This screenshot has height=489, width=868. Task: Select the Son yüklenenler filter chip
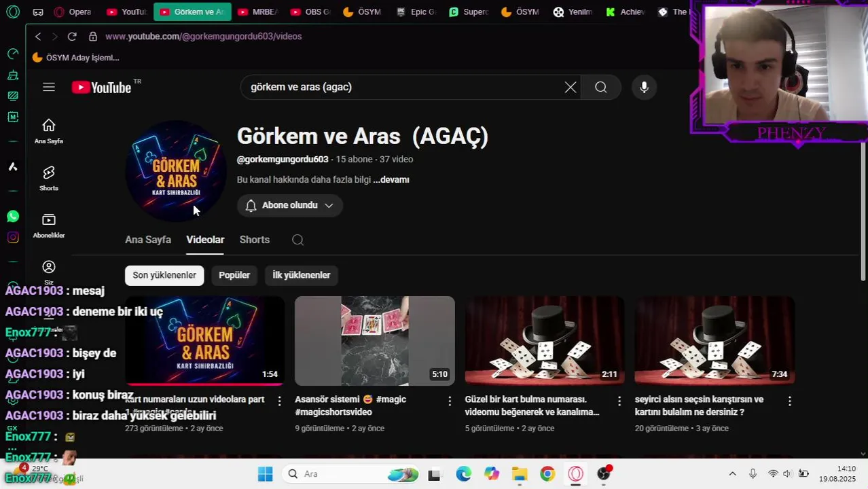(x=164, y=275)
